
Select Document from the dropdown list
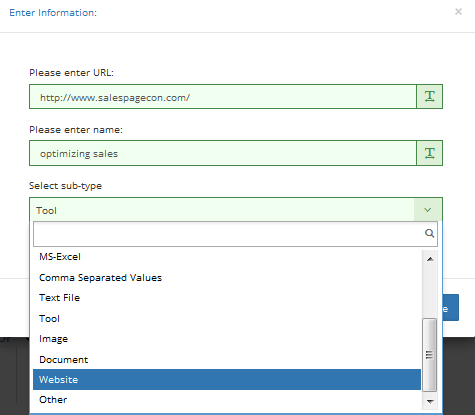[227, 360]
